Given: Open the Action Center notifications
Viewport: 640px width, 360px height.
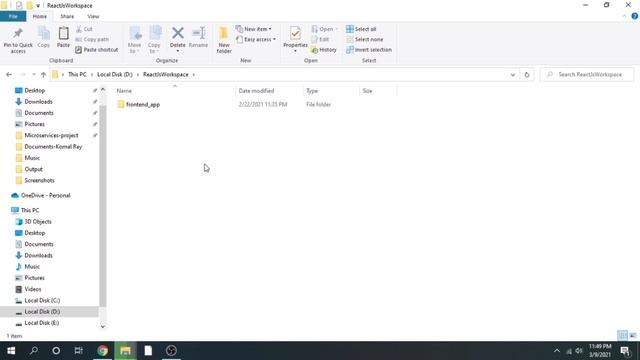Looking at the screenshot, I should click(x=625, y=351).
